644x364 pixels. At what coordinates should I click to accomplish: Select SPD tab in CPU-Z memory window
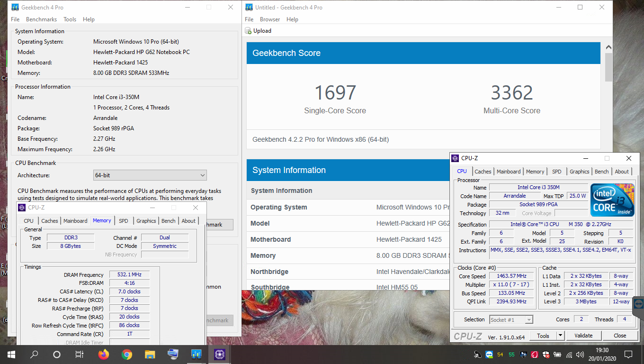123,221
